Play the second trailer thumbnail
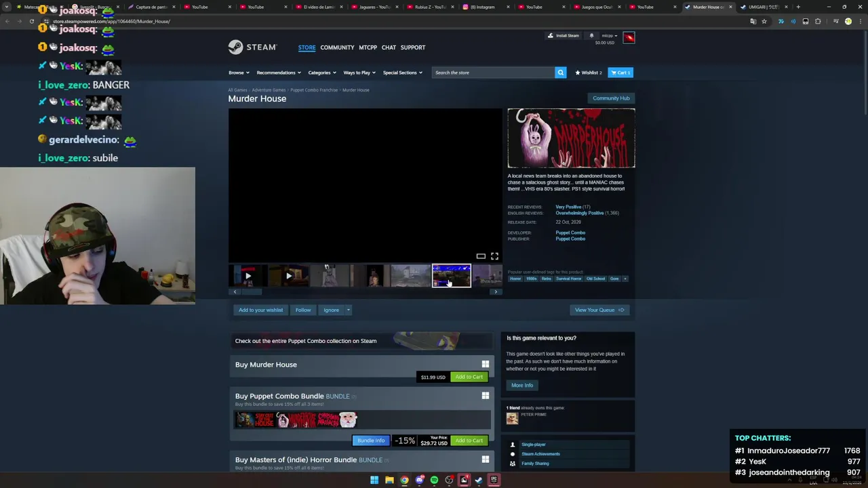This screenshot has height=488, width=868. point(288,276)
